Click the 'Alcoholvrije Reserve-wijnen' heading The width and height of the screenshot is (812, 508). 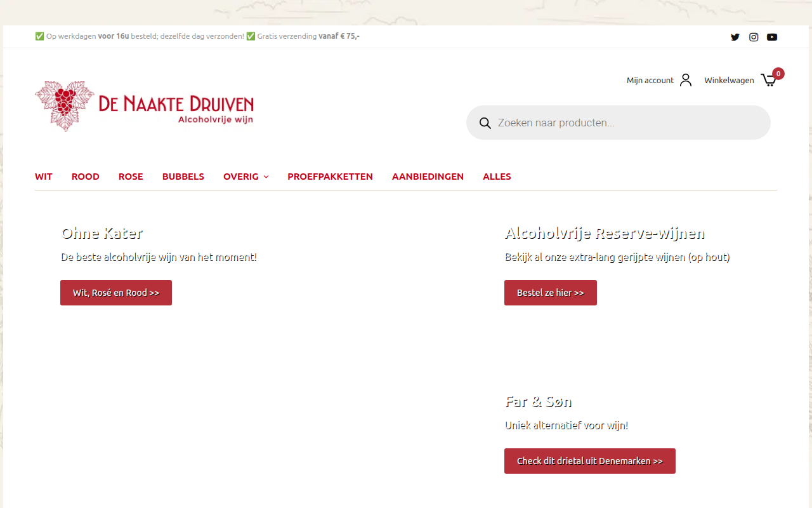tap(605, 233)
